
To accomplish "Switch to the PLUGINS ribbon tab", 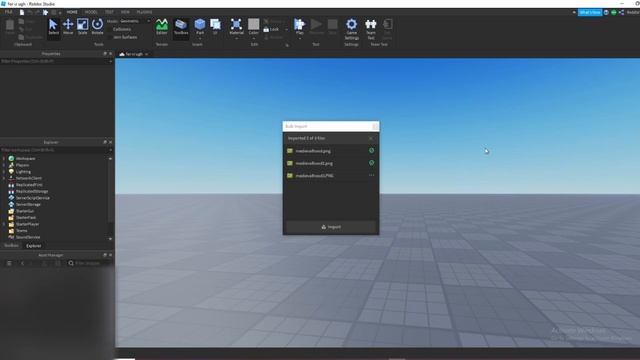I will pyautogui.click(x=144, y=12).
